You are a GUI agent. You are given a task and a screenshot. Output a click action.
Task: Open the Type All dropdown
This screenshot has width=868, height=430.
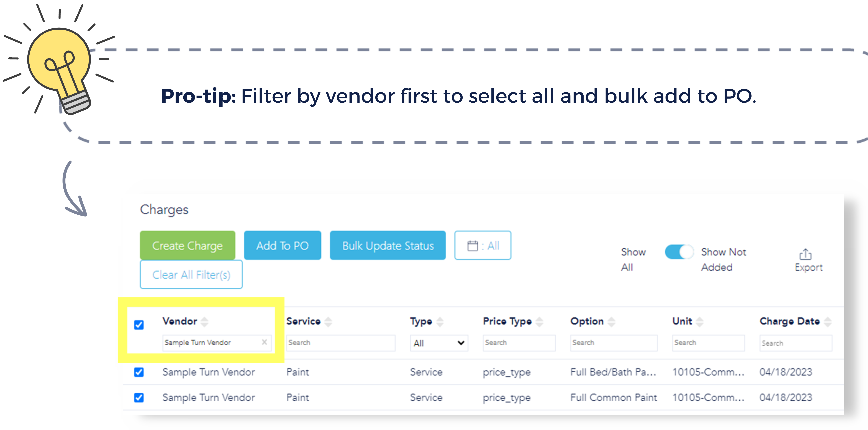point(439,343)
